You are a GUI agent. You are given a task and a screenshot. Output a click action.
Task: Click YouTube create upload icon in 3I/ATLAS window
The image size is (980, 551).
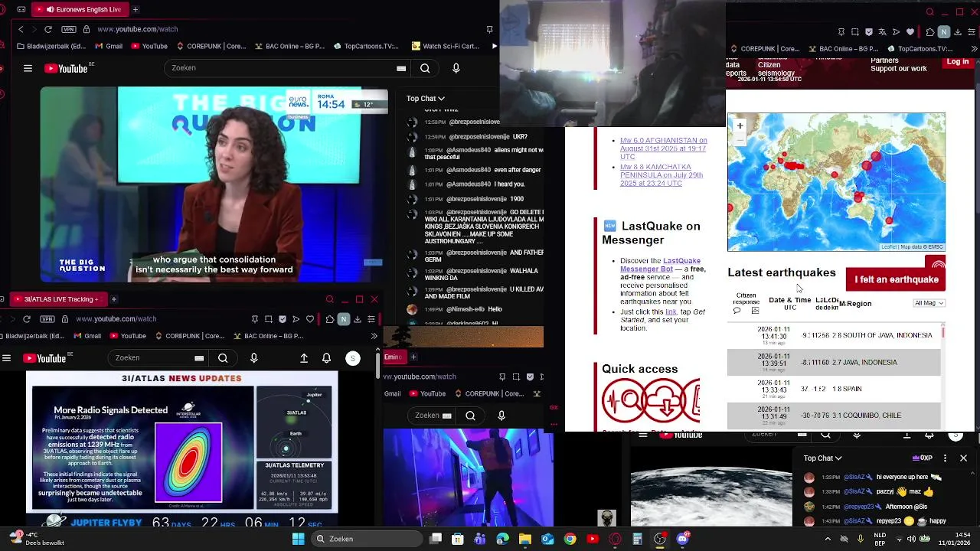[x=304, y=358]
